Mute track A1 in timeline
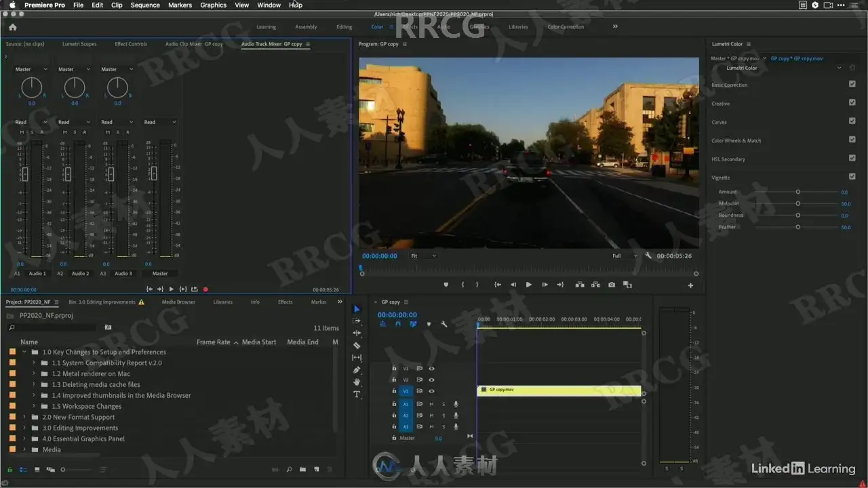The image size is (868, 488). click(431, 405)
